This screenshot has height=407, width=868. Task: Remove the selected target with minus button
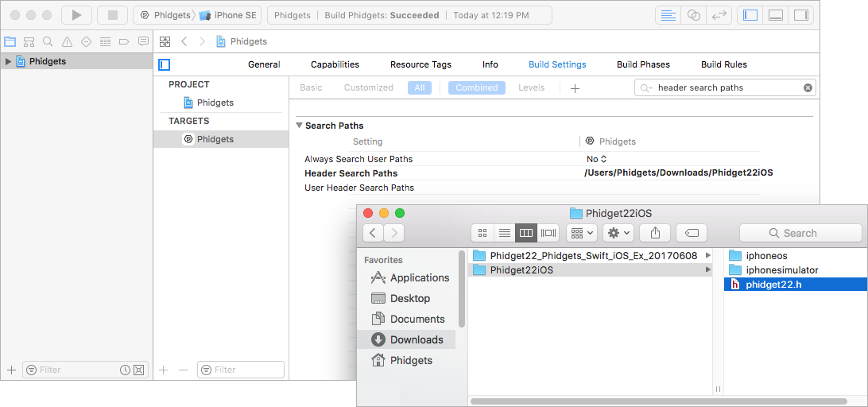pyautogui.click(x=184, y=370)
